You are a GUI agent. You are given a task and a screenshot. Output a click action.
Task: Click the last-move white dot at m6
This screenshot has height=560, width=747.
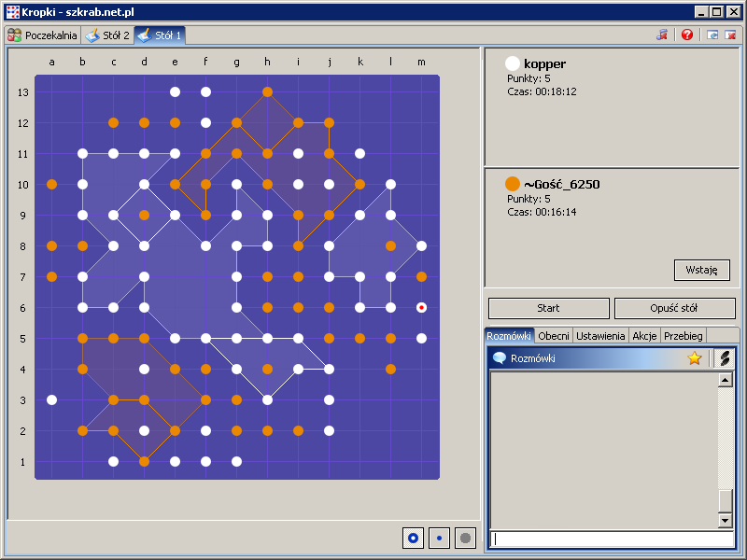coord(421,308)
